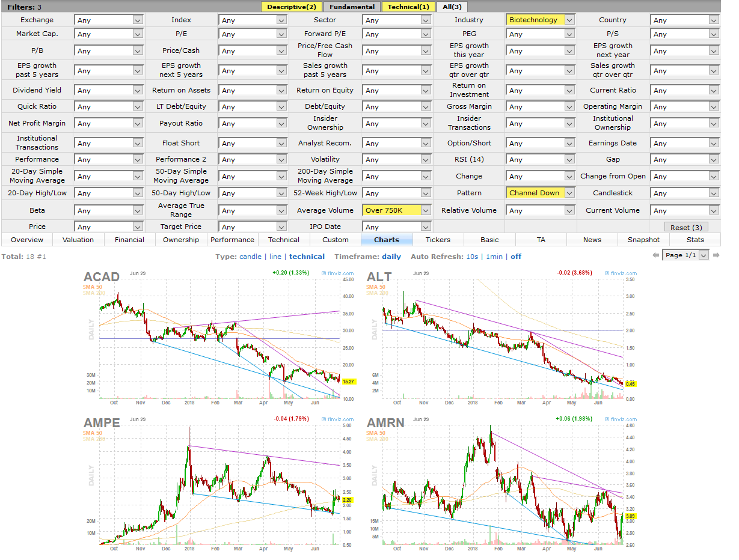Click the Reset (3) filters button
The height and width of the screenshot is (560, 739).
point(686,227)
